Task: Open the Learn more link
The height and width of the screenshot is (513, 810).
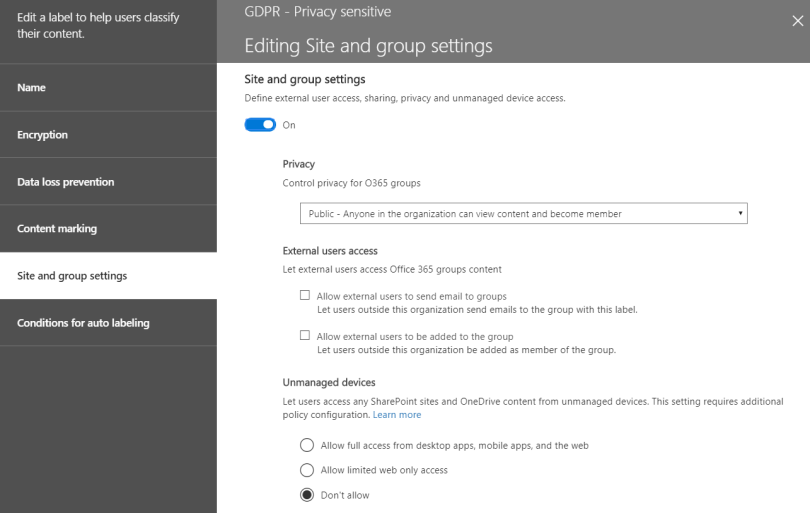Action: pos(397,415)
